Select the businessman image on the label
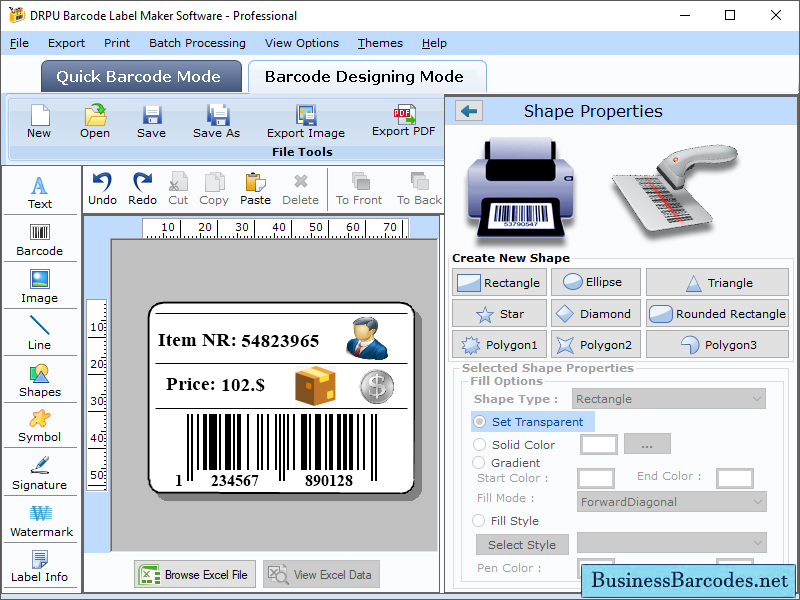This screenshot has height=600, width=800. (x=367, y=338)
